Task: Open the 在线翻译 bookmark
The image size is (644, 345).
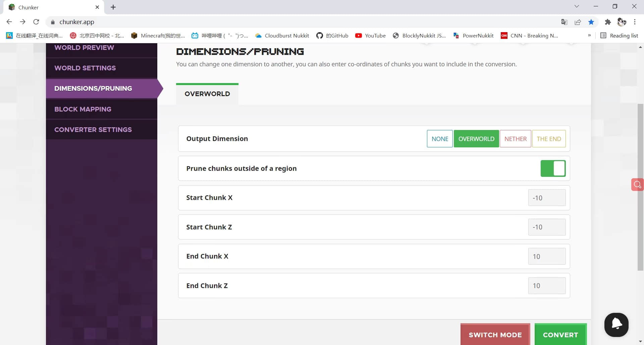Action: coord(34,36)
